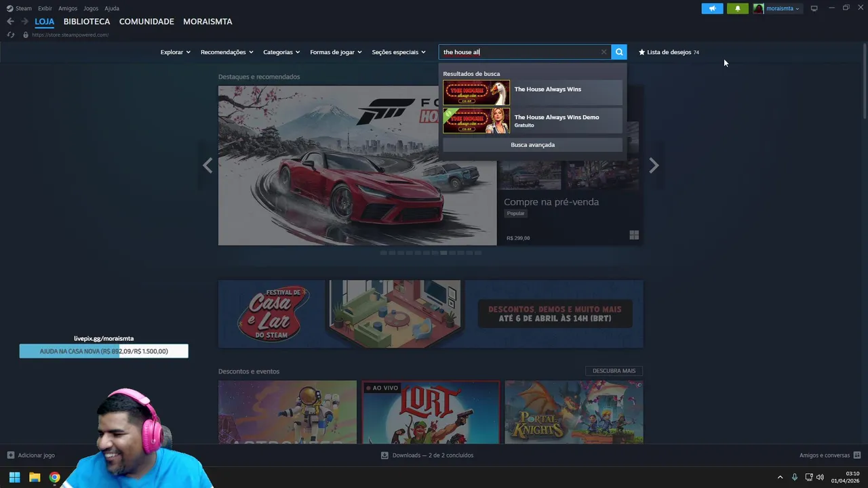Open Lista de desejos wishlist
Viewport: 868px width, 488px height.
669,52
